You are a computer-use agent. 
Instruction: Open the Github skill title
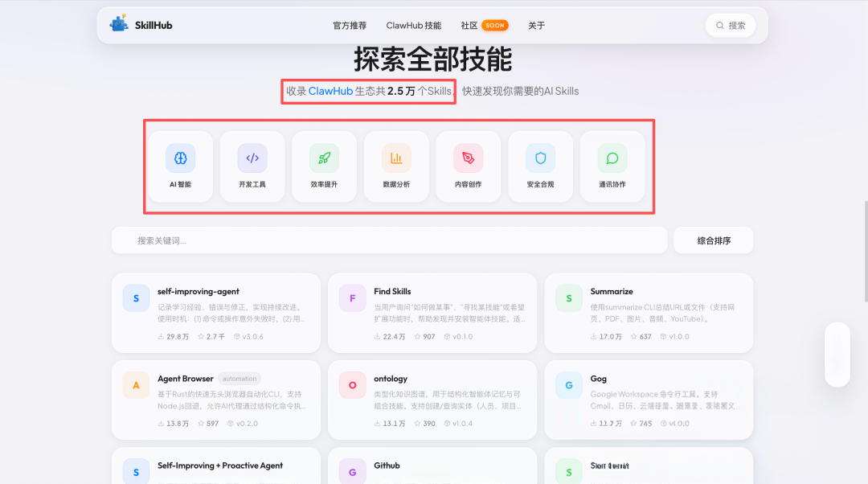tap(387, 466)
